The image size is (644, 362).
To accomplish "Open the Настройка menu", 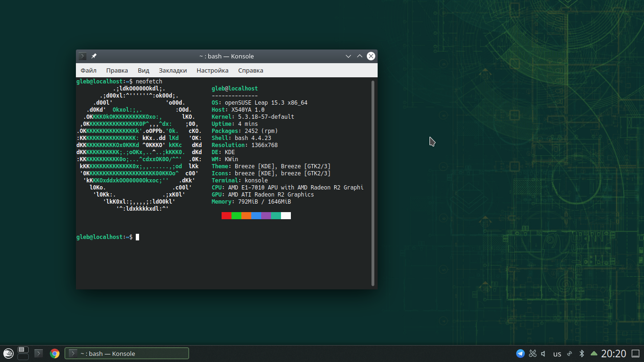I will [212, 70].
